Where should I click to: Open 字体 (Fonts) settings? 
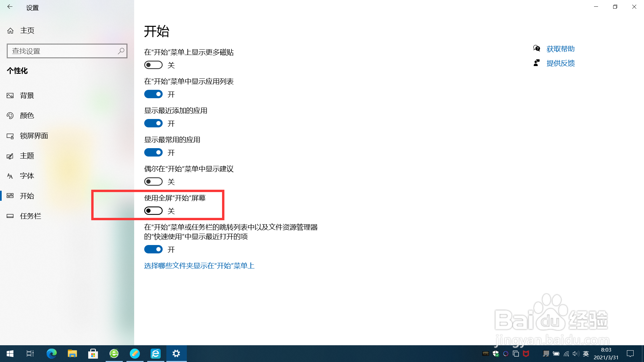(x=27, y=176)
